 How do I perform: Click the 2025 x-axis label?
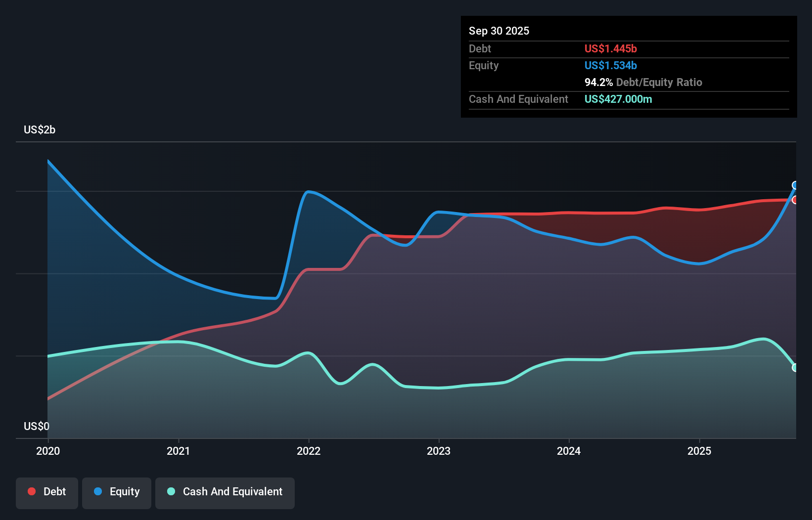tap(699, 451)
